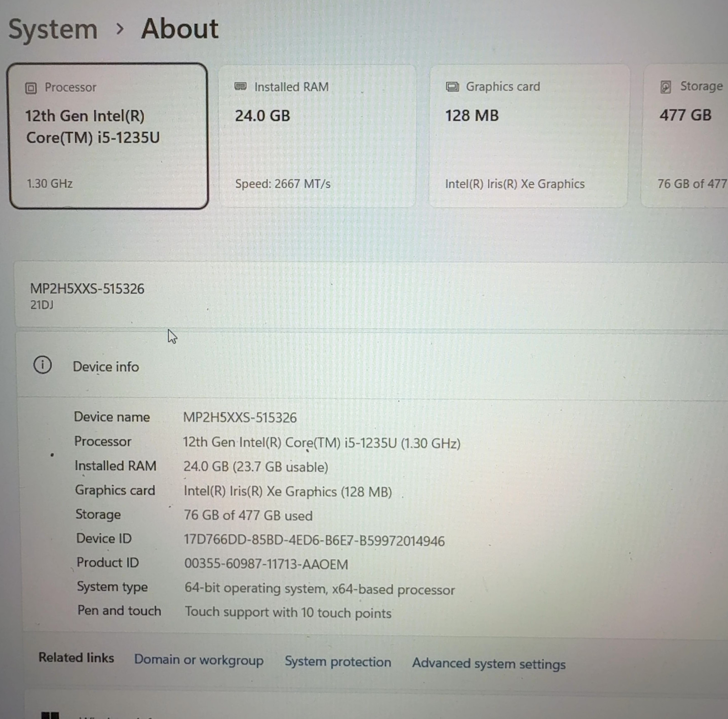
Task: Select the Graphics card tile
Action: (529, 136)
